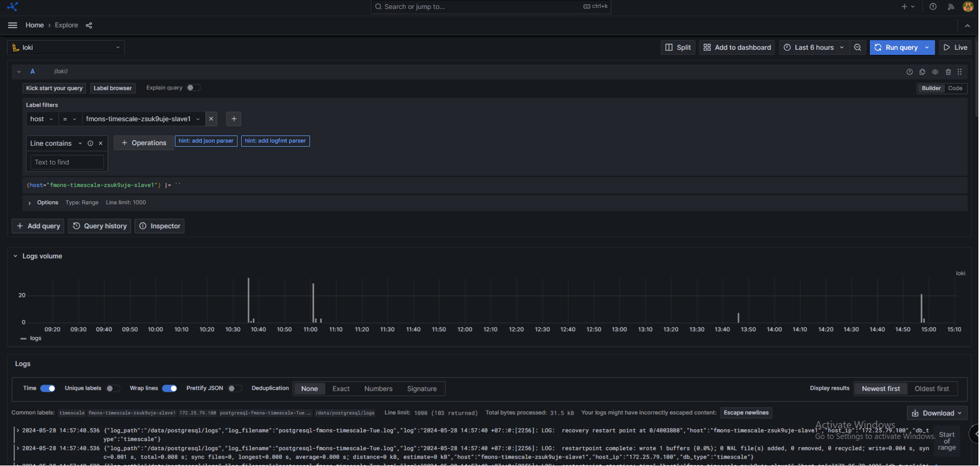Click the Split pane icon button
This screenshot has height=466, width=980.
[679, 48]
